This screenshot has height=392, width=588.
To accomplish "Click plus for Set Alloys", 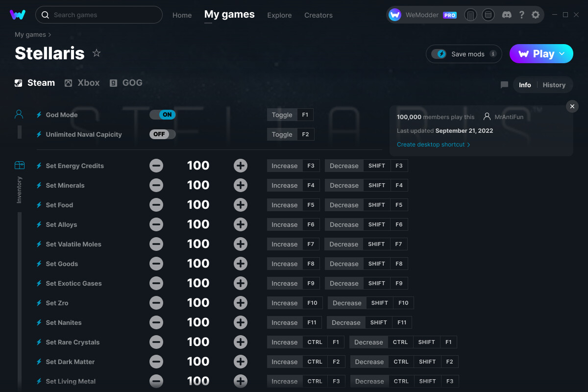I will (x=241, y=224).
